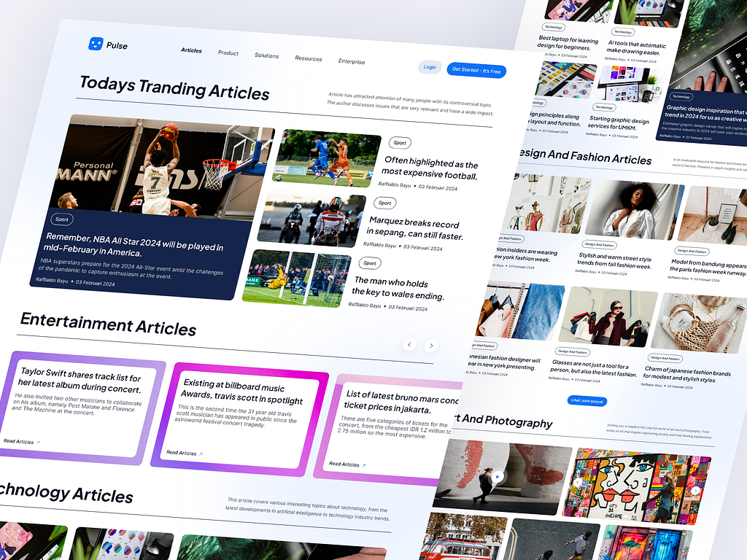Viewport: 747px width, 560px height.
Task: Click the Lihat Lebih Banyak button
Action: tap(587, 401)
